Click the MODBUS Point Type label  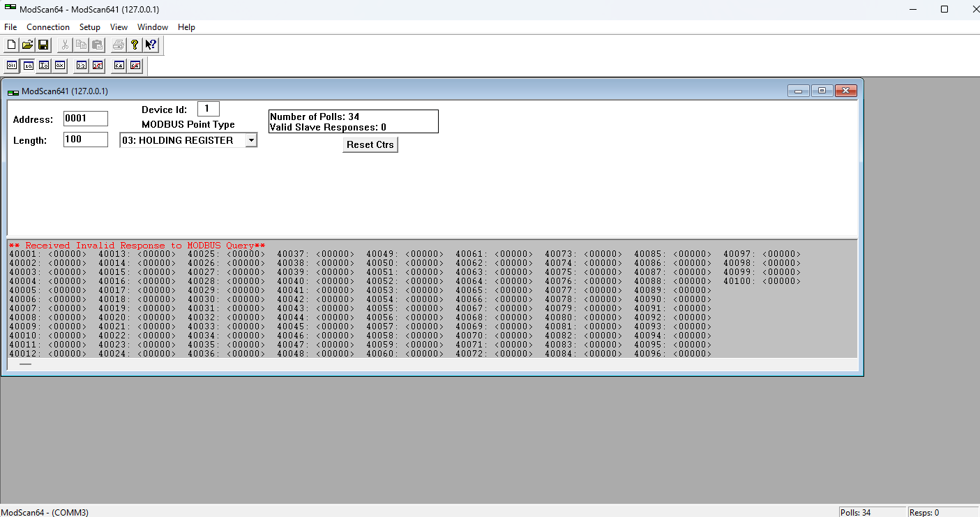[188, 125]
